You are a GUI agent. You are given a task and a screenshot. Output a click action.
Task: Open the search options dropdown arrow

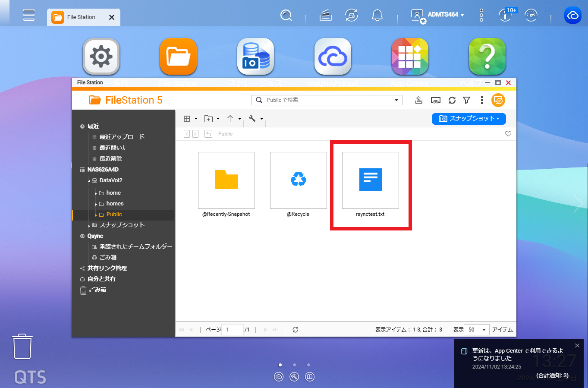pyautogui.click(x=396, y=100)
